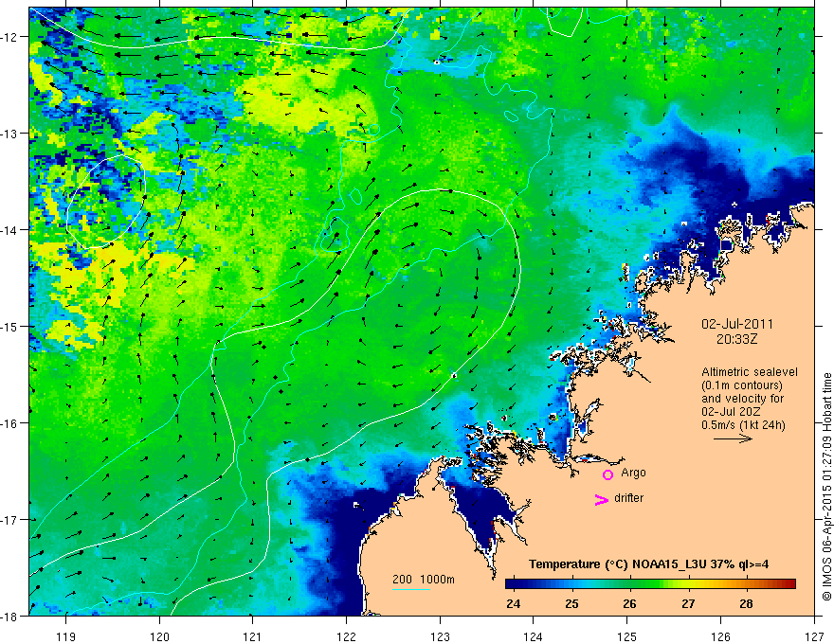The width and height of the screenshot is (834, 644).
Task: Click the longitude axis label 126
Action: point(720,636)
